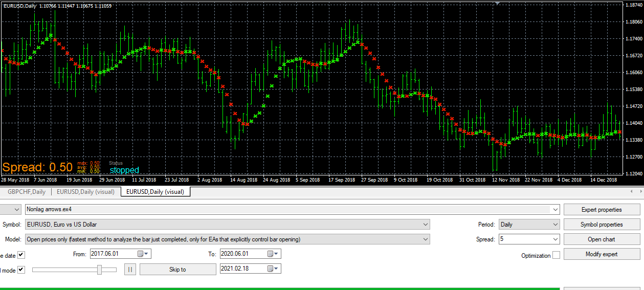Screen dimensions: 644x290
Task: Switch to first EURUSD,Daily (visual) tab
Action: [x=85, y=192]
